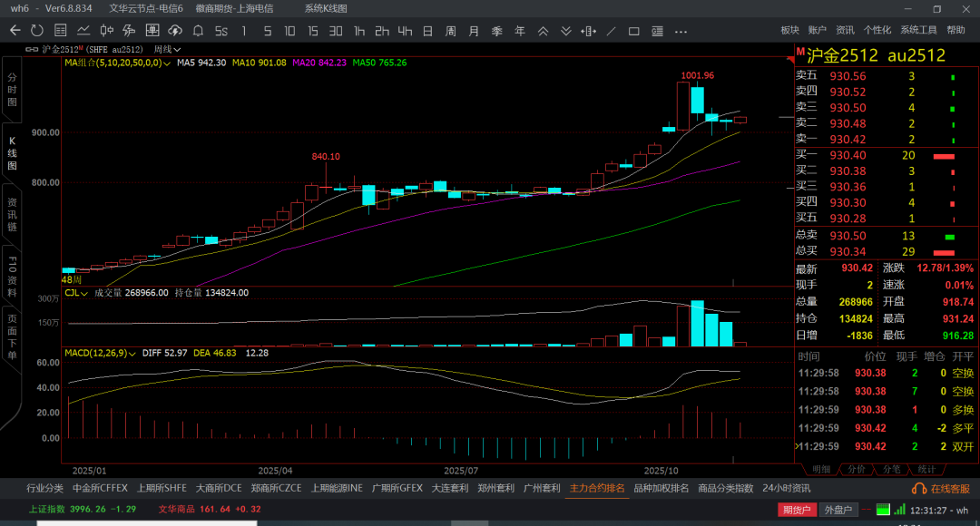Refresh data with the circular arrow icon
This screenshot has height=526, width=980.
pyautogui.click(x=37, y=31)
